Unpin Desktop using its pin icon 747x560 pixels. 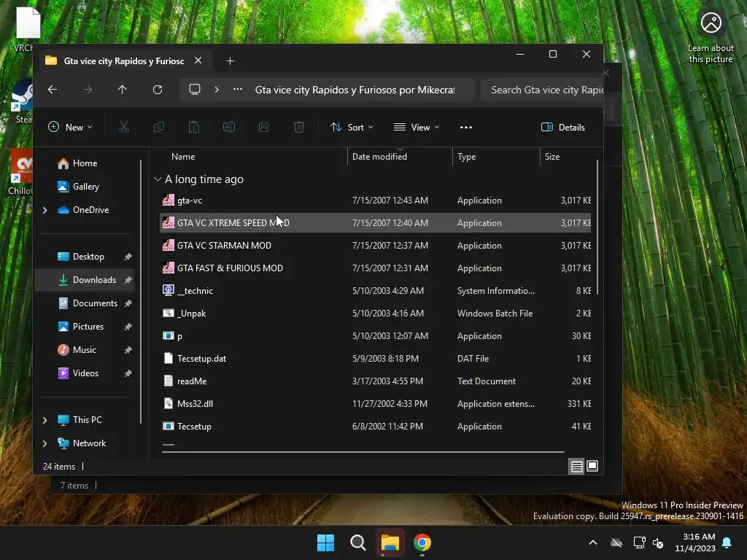point(128,257)
